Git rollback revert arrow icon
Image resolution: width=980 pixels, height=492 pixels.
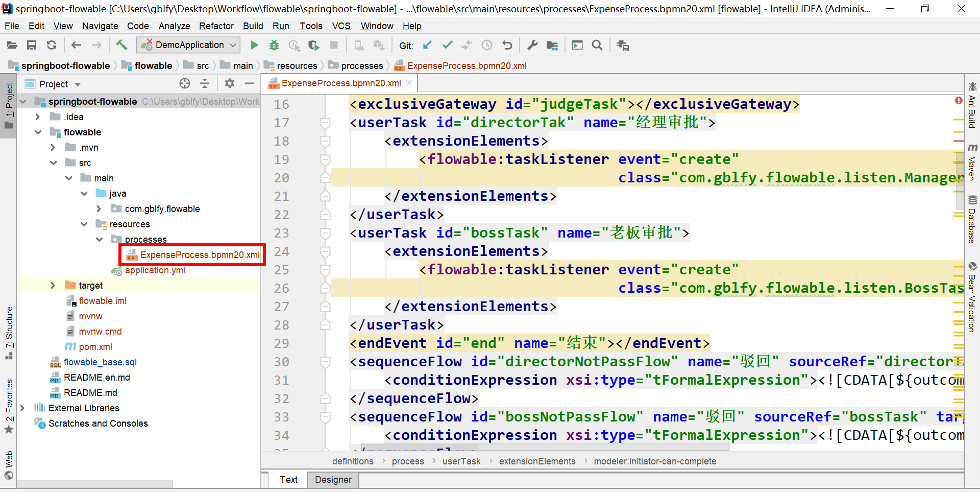click(507, 45)
